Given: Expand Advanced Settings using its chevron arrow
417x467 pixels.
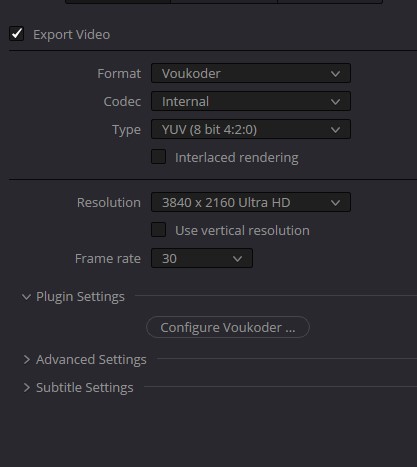Looking at the screenshot, I should click(27, 359).
